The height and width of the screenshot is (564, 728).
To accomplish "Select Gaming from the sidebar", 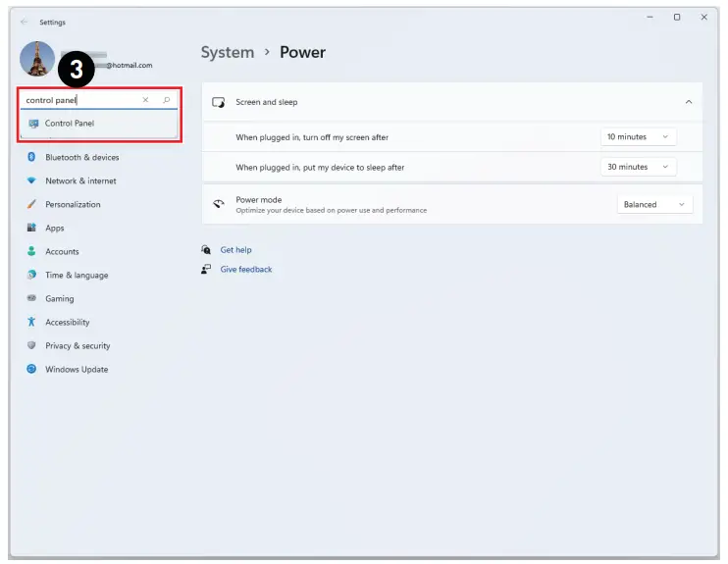I will coord(59,298).
